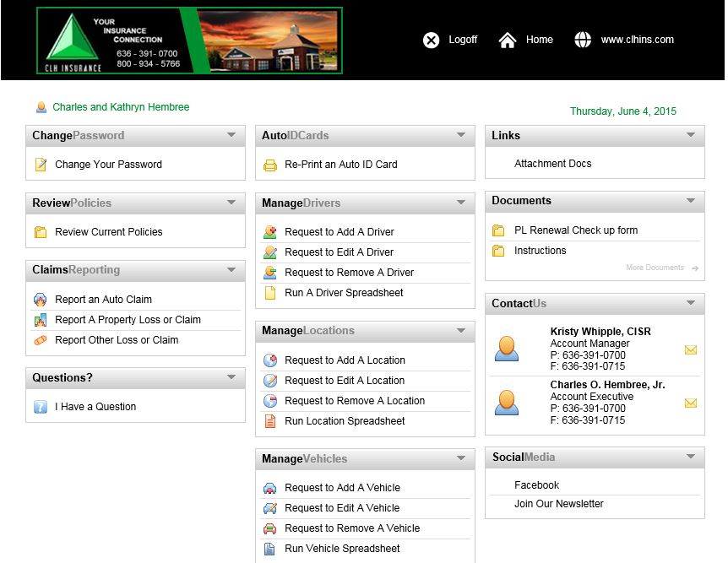Collapse the ManageVehicles panel arrow
Screen dimensions: 728x563
click(461, 458)
